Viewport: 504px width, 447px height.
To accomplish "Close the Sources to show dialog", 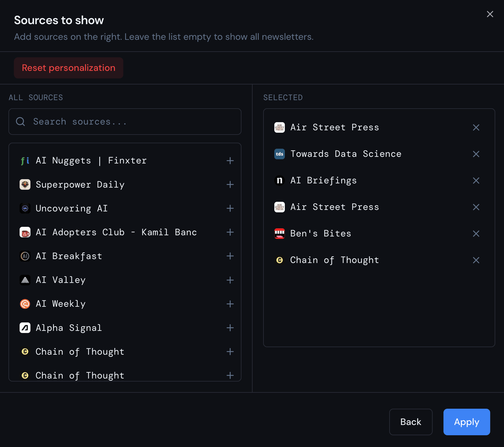I will click(490, 14).
